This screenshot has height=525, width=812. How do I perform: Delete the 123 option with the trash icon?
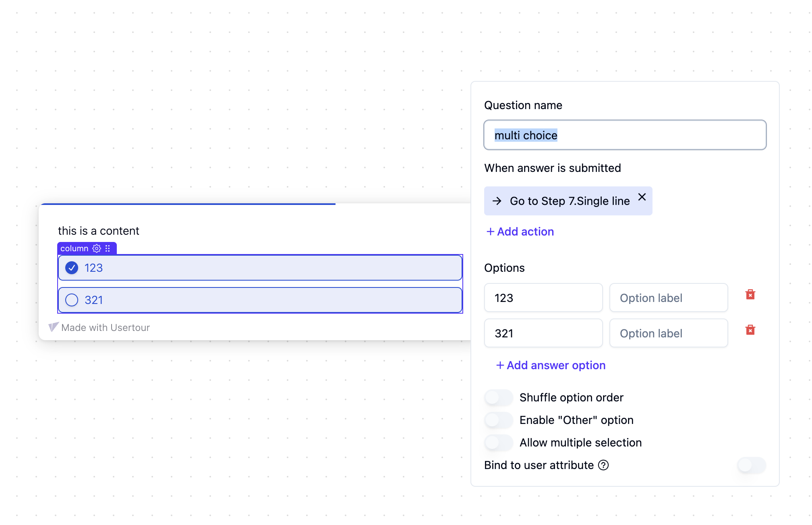tap(750, 295)
